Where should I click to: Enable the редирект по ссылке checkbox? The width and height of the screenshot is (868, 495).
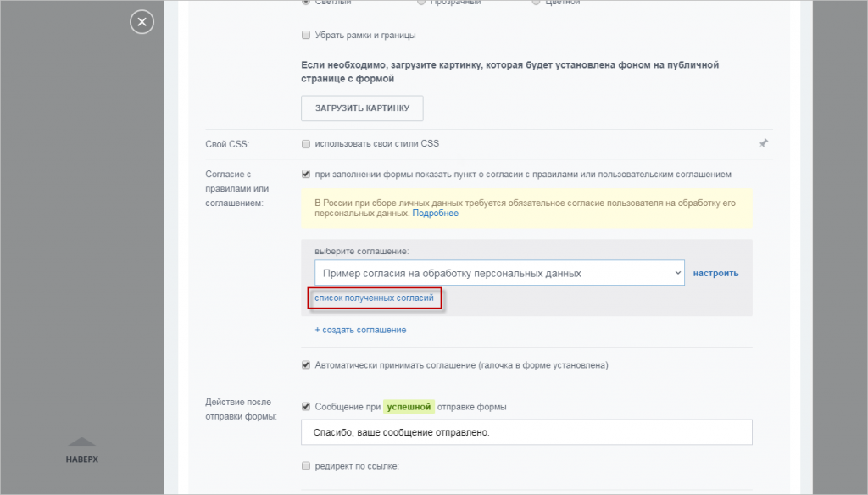[305, 465]
